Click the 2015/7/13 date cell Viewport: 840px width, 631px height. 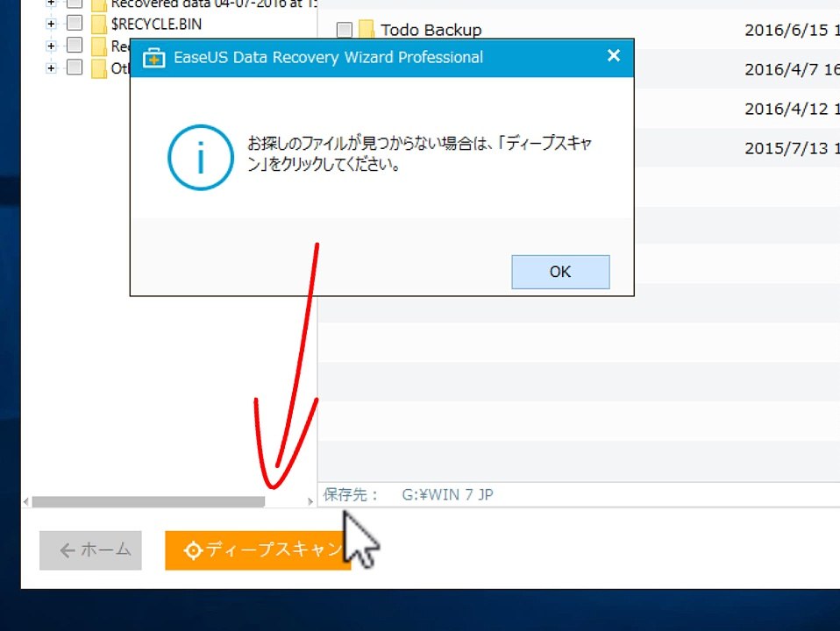792,148
